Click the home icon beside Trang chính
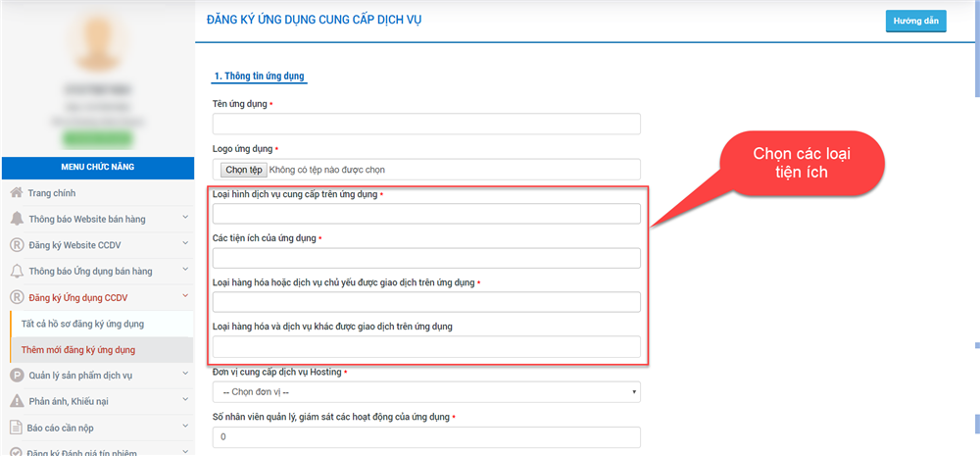 (x=17, y=193)
